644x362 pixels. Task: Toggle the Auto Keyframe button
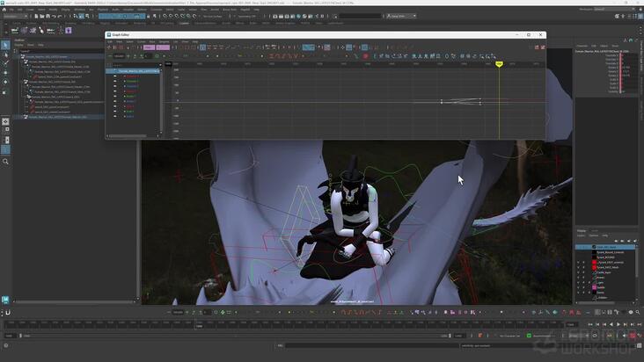(x=633, y=336)
